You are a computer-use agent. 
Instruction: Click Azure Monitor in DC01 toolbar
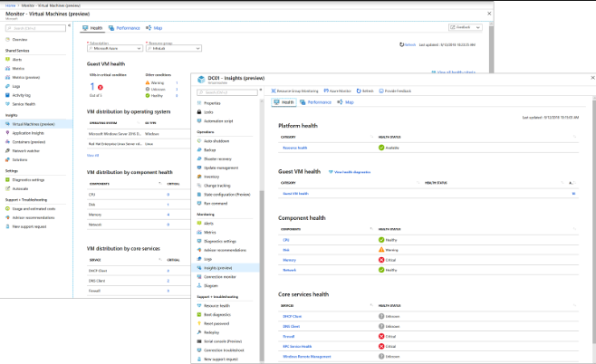[x=338, y=91]
